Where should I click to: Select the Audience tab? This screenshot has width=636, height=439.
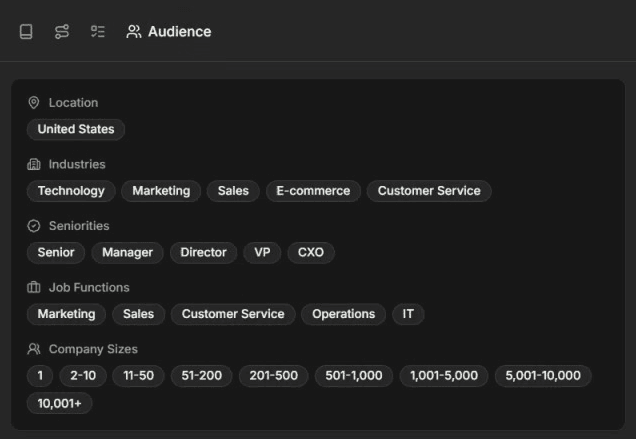tap(169, 32)
